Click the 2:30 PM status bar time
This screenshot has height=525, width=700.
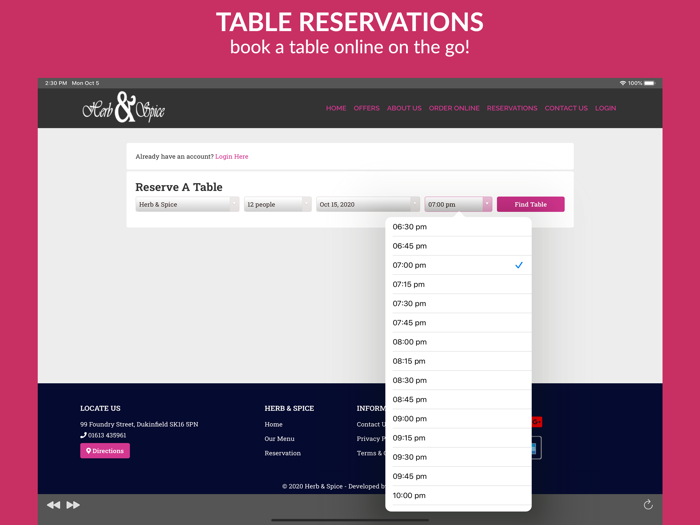pos(56,83)
